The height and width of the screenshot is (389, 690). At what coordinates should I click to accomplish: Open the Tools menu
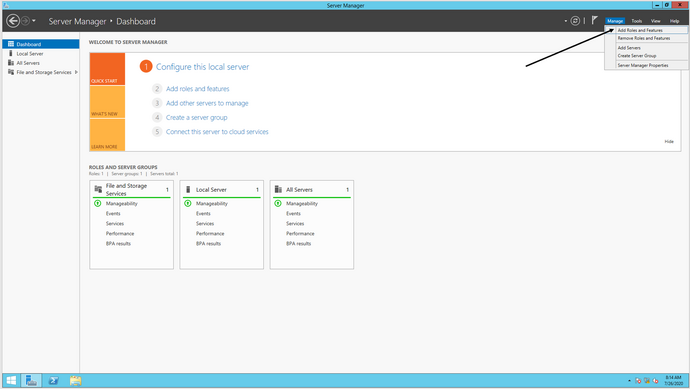pyautogui.click(x=636, y=21)
